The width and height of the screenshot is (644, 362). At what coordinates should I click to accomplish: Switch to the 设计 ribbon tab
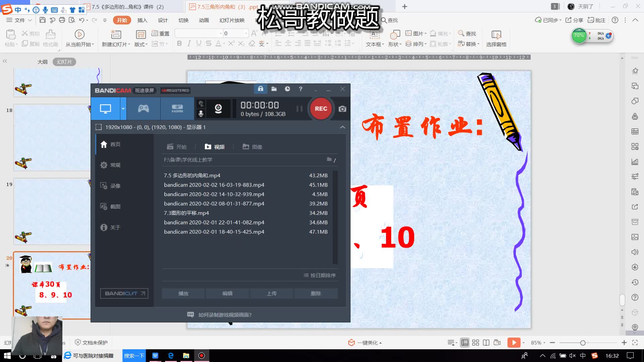(x=163, y=20)
